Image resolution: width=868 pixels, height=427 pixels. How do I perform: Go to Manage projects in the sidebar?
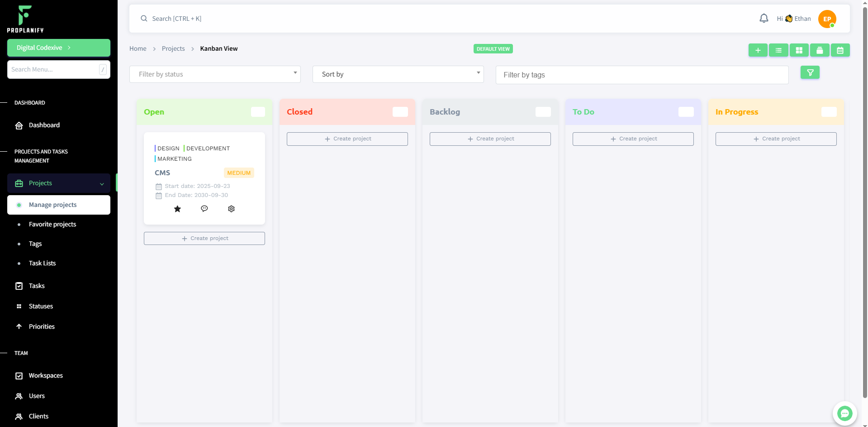(53, 205)
